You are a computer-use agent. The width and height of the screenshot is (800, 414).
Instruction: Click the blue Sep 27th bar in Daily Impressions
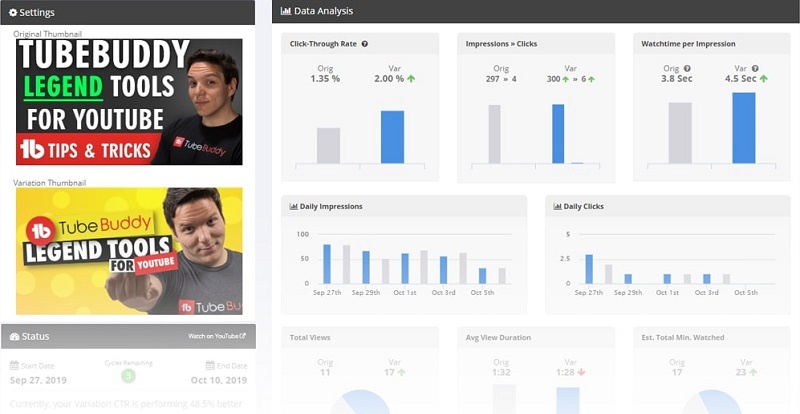(327, 264)
